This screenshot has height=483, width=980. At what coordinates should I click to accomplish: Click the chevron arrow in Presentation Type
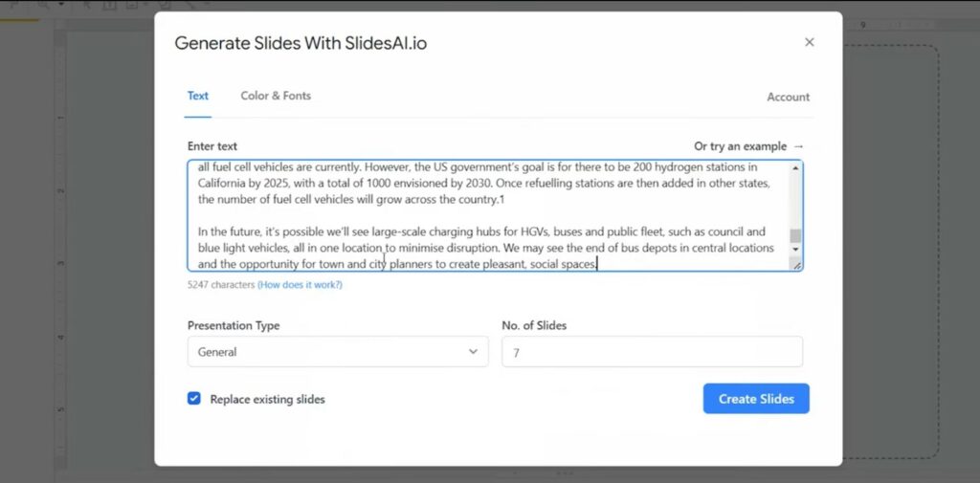(x=473, y=352)
